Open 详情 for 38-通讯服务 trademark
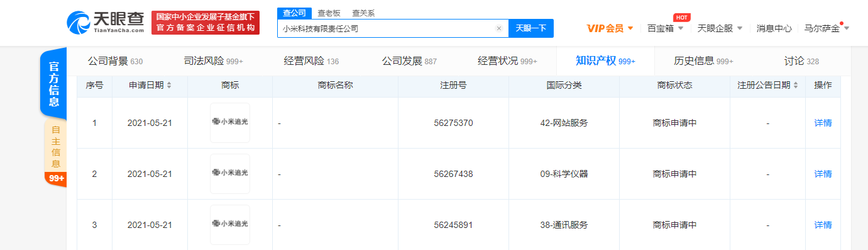Screen dimensions: 868x250 (x=823, y=225)
